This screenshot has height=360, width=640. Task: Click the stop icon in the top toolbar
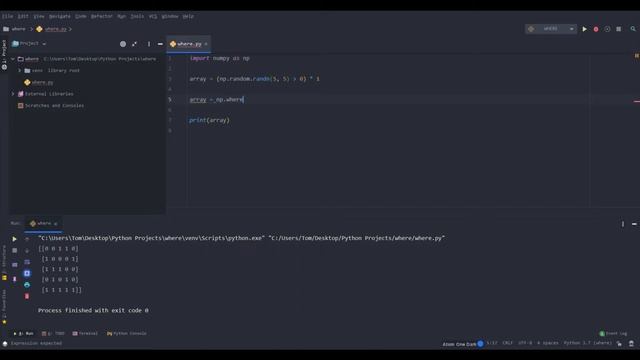point(619,29)
